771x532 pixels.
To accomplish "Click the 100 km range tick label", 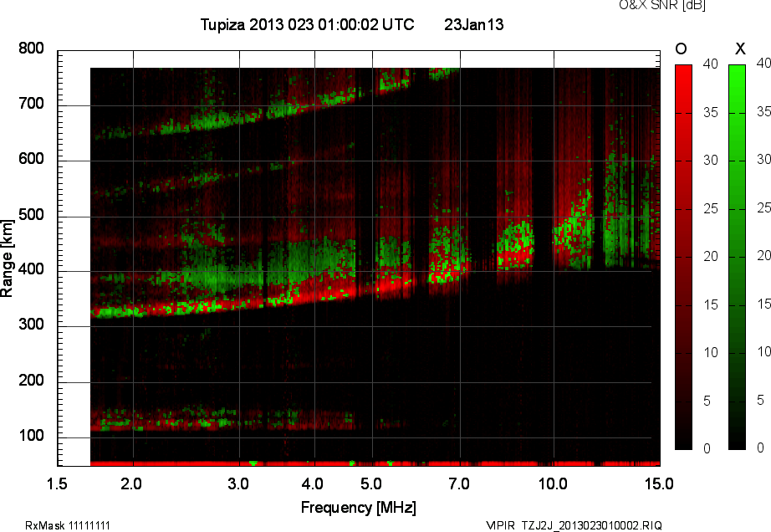I will click(31, 436).
